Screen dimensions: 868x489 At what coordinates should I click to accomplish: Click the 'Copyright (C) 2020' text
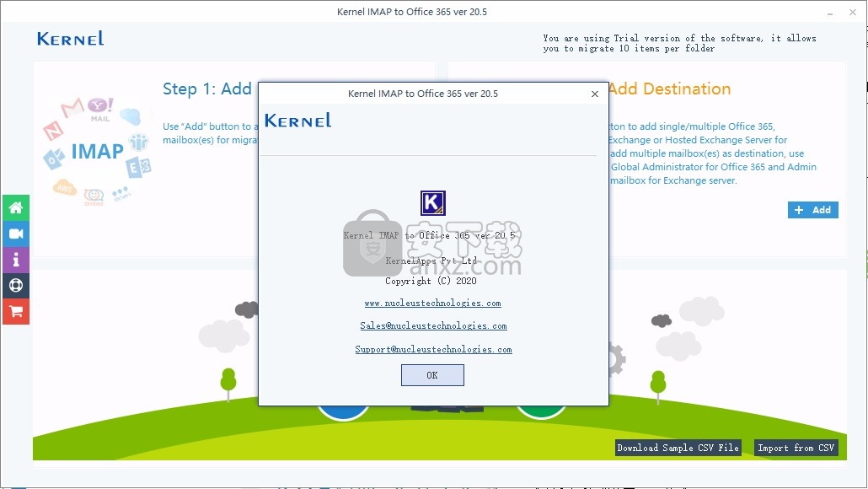[431, 281]
